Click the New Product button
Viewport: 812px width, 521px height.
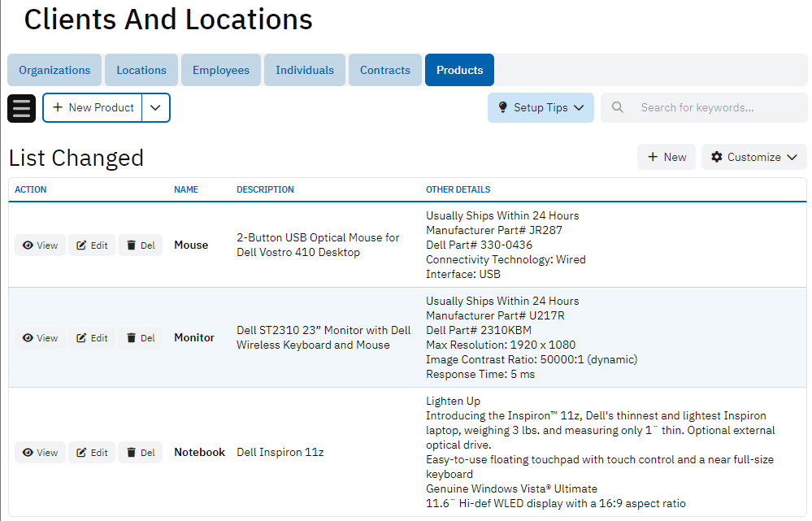(93, 108)
